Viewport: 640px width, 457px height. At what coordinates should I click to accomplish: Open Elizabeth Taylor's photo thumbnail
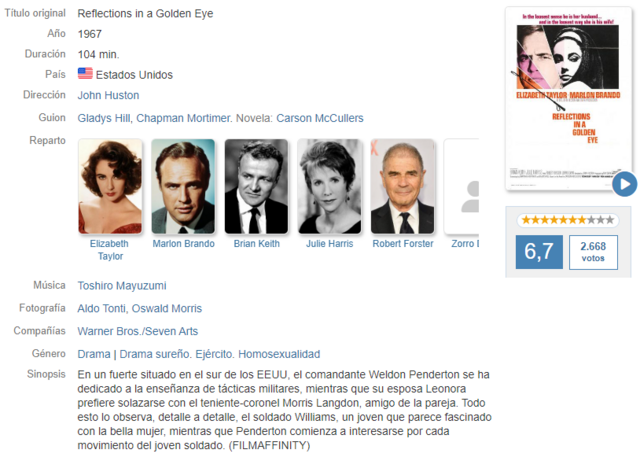point(110,186)
